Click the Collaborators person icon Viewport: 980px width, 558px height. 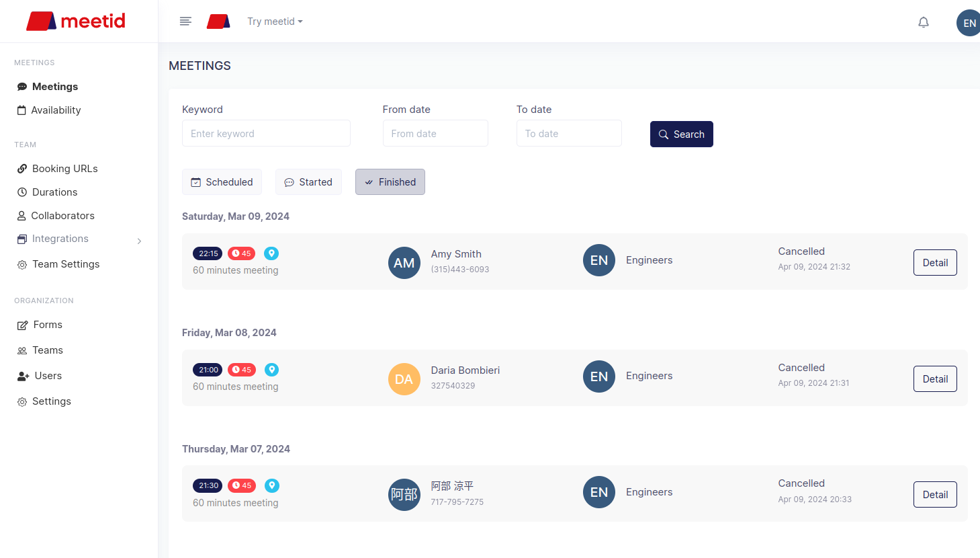(21, 216)
